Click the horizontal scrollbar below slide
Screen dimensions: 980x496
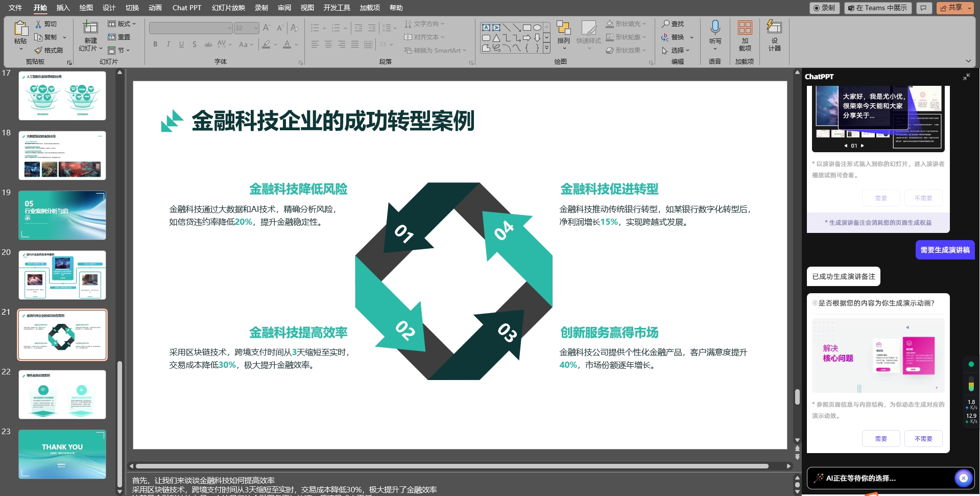pyautogui.click(x=452, y=466)
